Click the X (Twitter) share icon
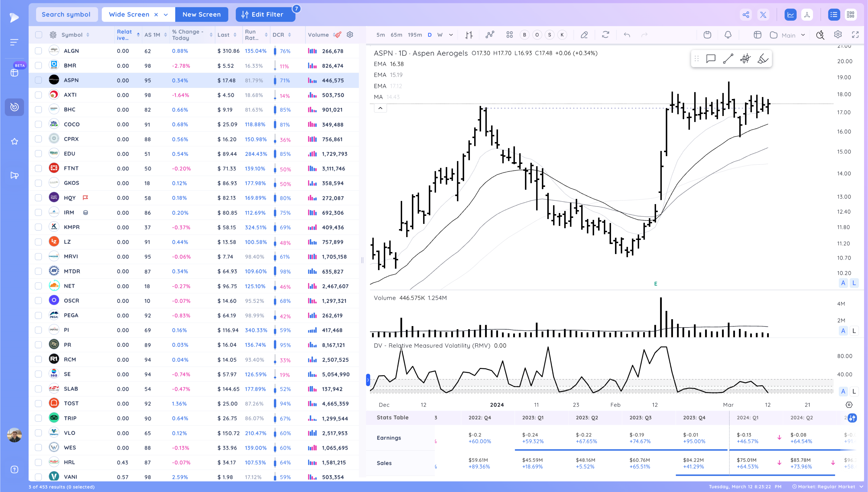Image resolution: width=868 pixels, height=492 pixels. click(x=763, y=15)
